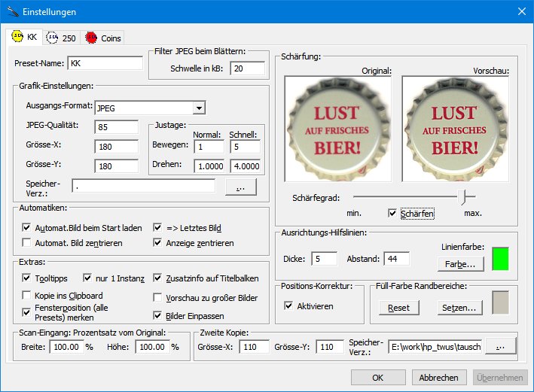This screenshot has width=534, height=392.
Task: Disable Automat. Bild beim Start laden
Action: (28, 227)
